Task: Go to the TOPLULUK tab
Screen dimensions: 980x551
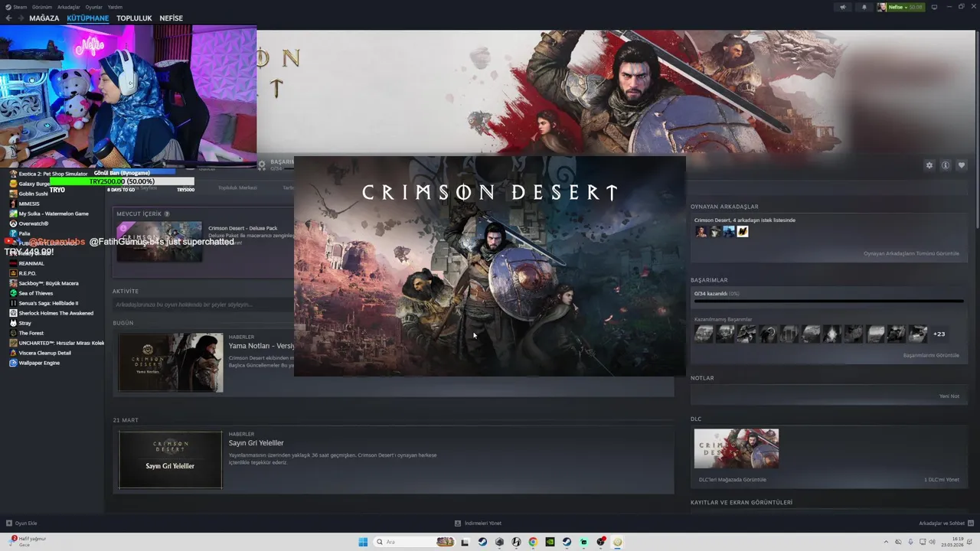Action: coord(134,18)
